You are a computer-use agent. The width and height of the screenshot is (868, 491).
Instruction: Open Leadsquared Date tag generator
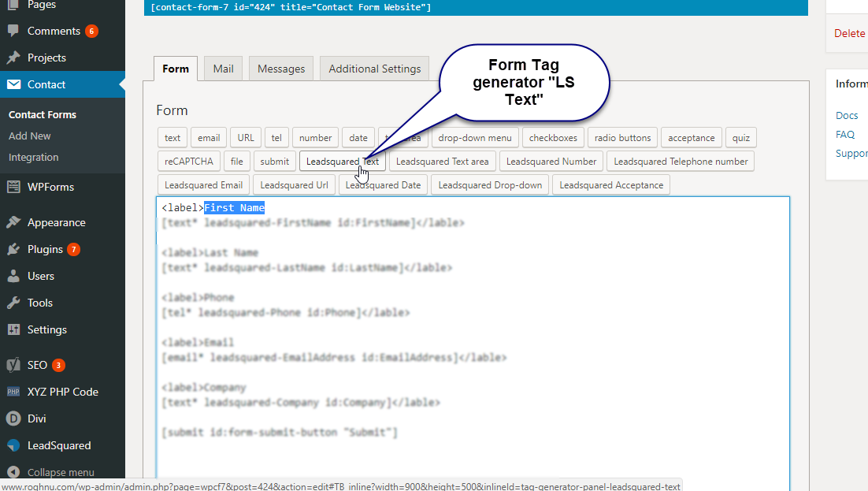(x=383, y=185)
